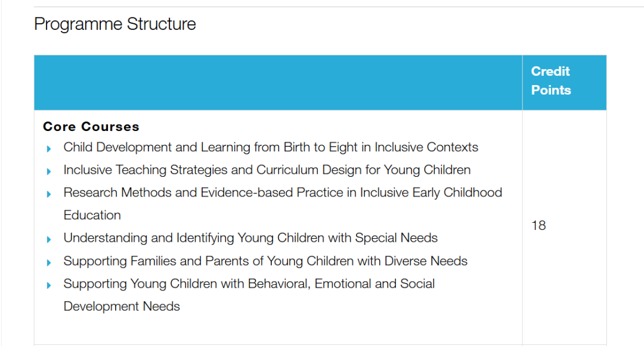Click the Programme Structure heading
Image resolution: width=644 pixels, height=346 pixels.
(x=115, y=24)
